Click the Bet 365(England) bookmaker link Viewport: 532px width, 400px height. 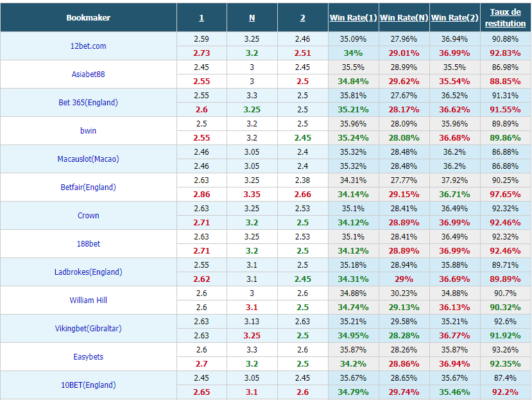tap(88, 102)
